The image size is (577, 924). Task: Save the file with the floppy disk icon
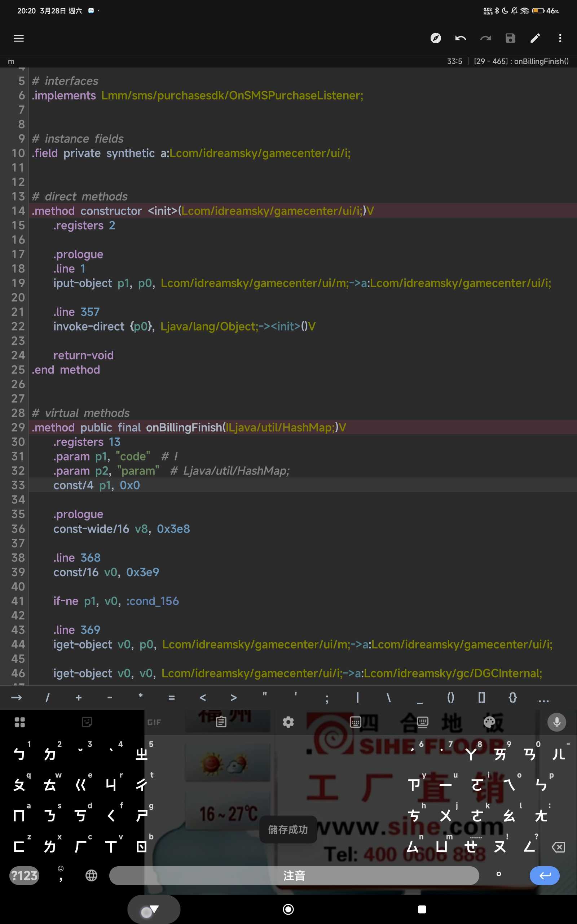[510, 38]
